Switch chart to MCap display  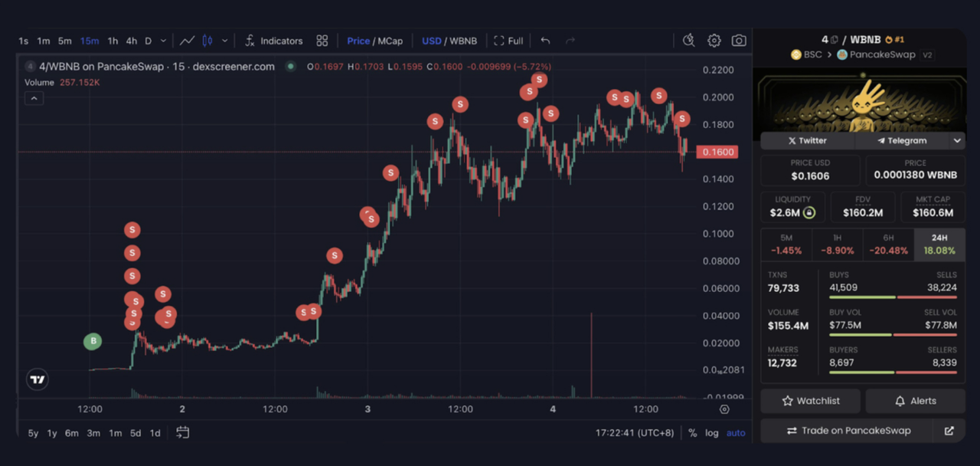coord(390,41)
